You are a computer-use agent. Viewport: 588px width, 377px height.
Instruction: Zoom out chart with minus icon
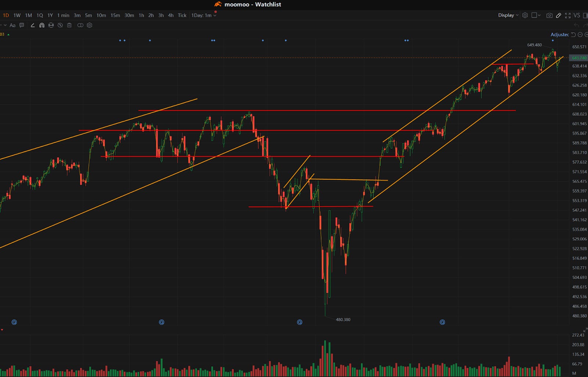point(580,35)
